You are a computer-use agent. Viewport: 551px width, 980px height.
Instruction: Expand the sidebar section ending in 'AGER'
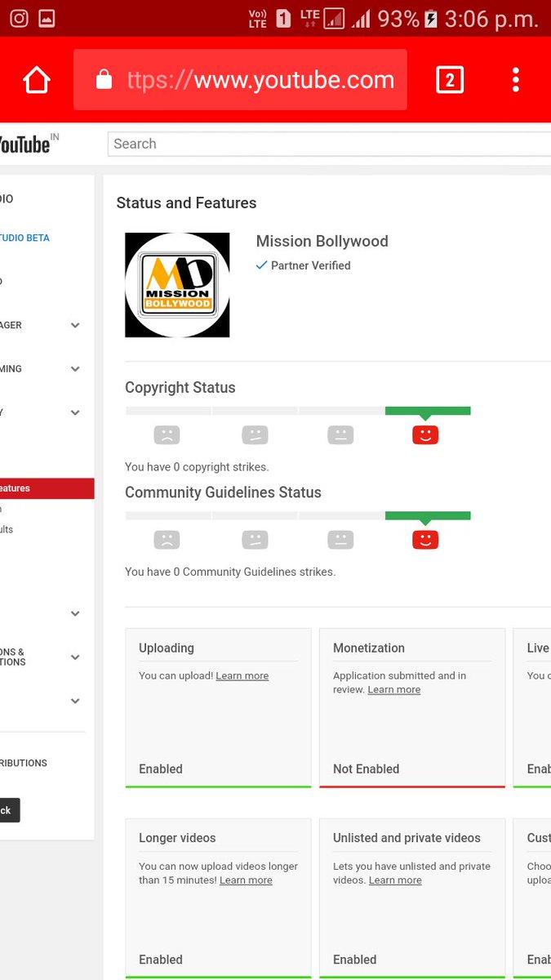(75, 325)
